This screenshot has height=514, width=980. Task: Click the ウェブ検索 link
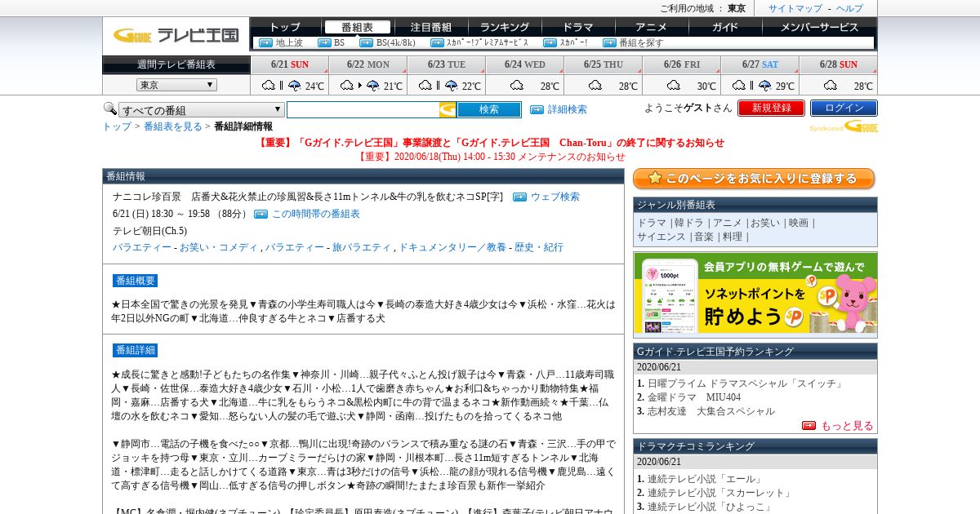click(555, 197)
